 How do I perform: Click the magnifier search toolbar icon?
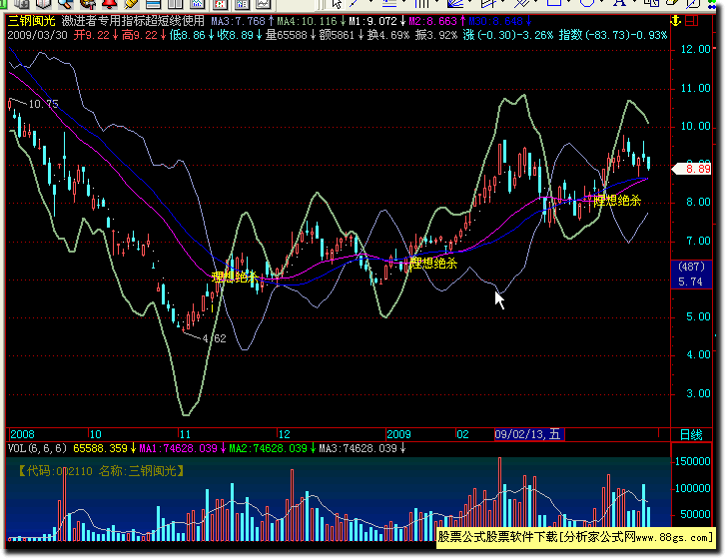tap(66, 4)
